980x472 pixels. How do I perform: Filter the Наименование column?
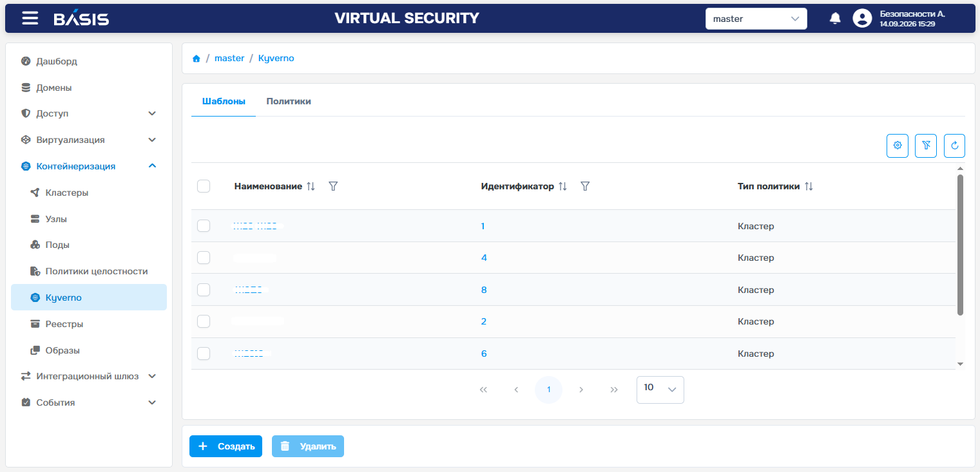click(x=333, y=186)
